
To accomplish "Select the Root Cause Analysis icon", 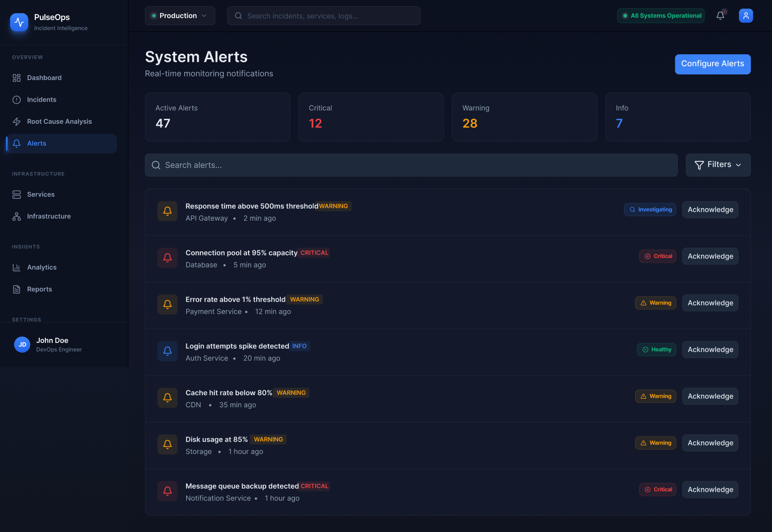I will [x=17, y=121].
